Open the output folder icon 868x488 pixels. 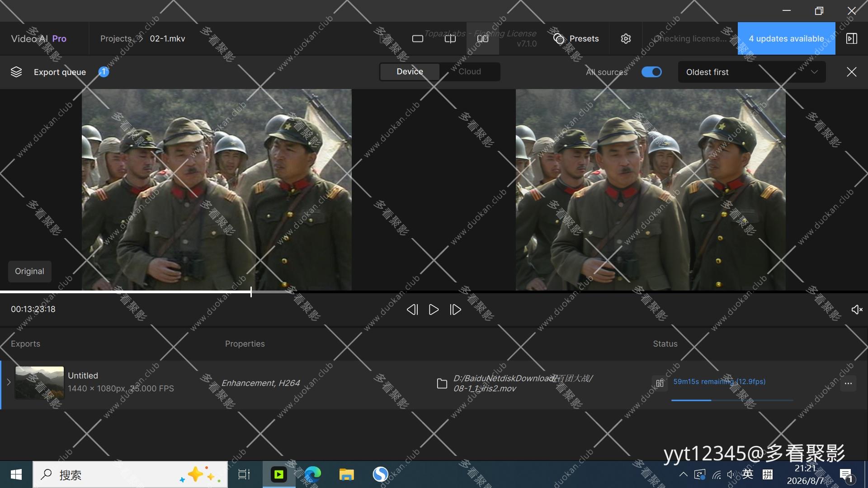pyautogui.click(x=442, y=384)
